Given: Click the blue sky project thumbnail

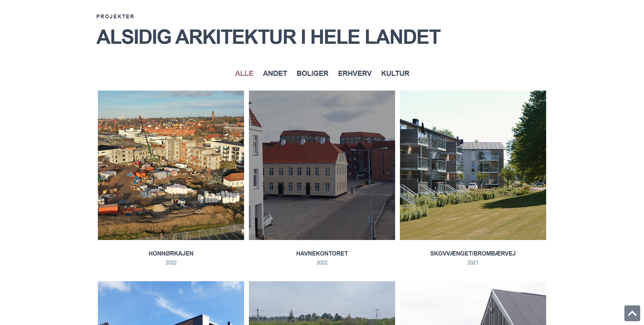Looking at the screenshot, I should (171, 303).
